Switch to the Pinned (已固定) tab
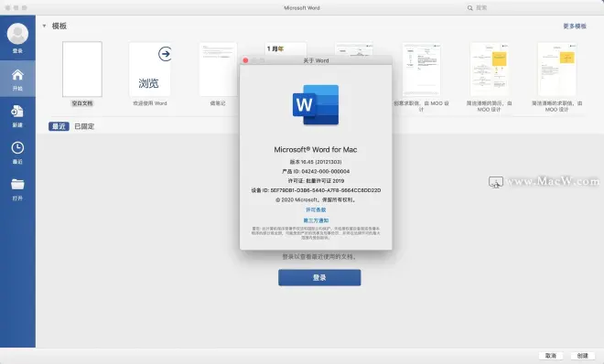This screenshot has width=604, height=364. [x=84, y=126]
